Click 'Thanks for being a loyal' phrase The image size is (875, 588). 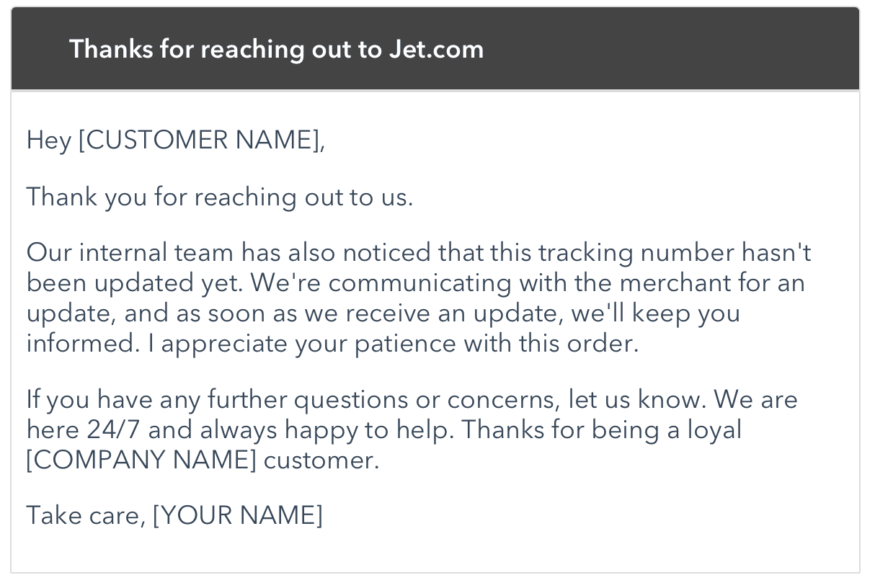pos(602,429)
